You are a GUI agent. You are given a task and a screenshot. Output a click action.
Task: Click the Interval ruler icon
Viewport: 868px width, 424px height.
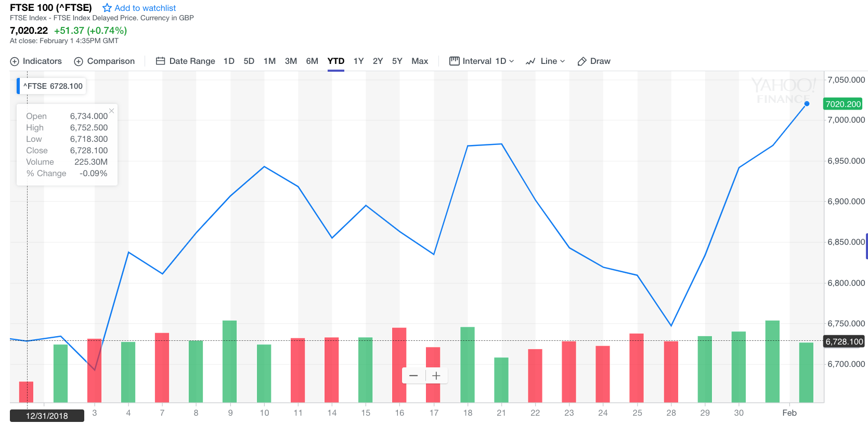(x=455, y=61)
